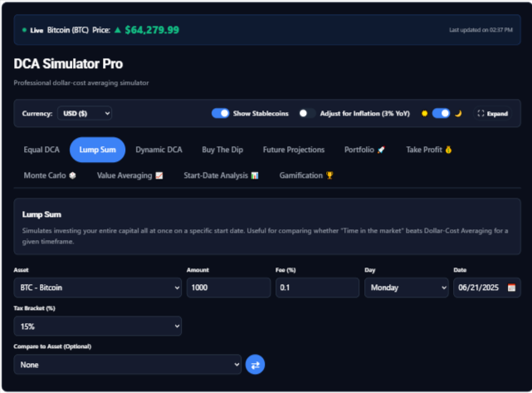Open the calendar icon in Date field
The height and width of the screenshot is (393, 532).
pos(511,287)
